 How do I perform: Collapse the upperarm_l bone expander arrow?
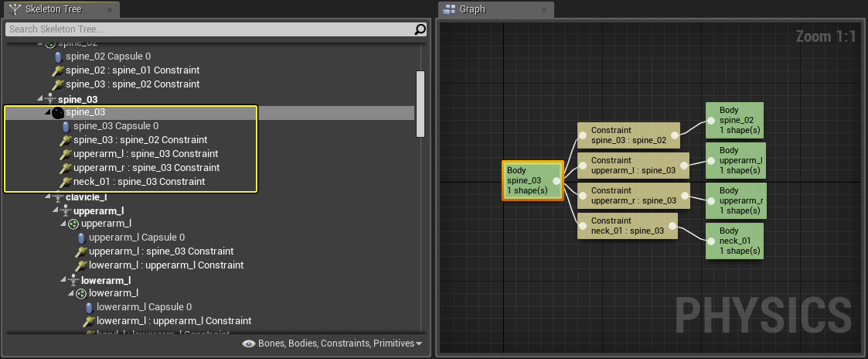[x=56, y=211]
